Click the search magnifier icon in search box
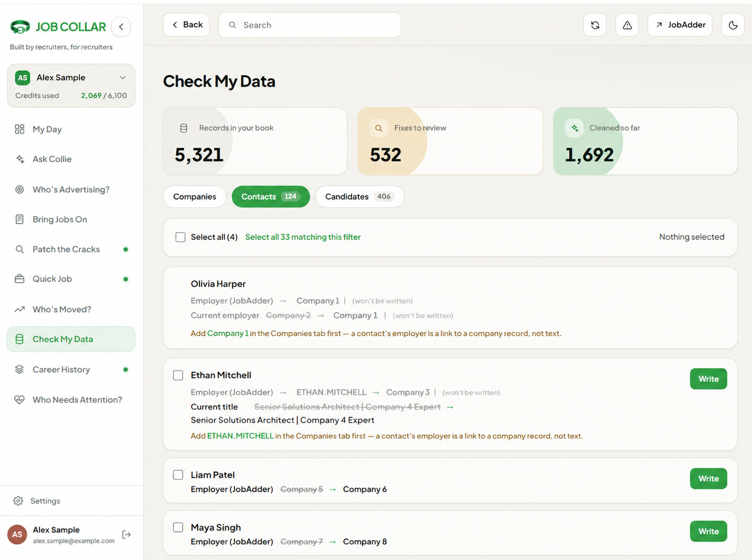Screen dimensions: 752x560 [232, 25]
